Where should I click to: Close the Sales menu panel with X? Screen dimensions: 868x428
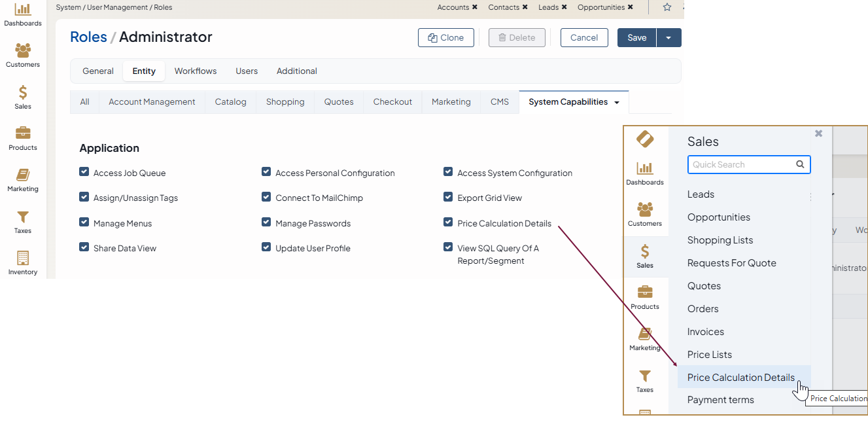click(818, 134)
